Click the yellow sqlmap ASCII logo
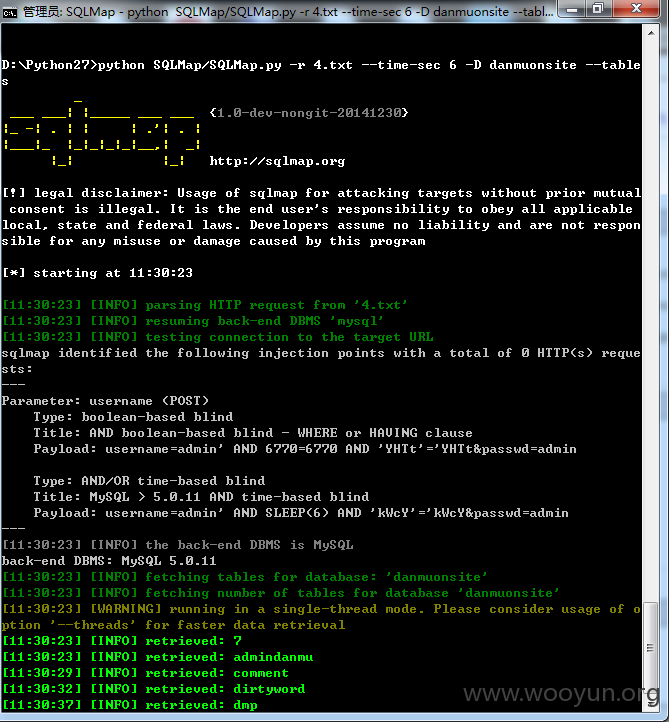This screenshot has width=669, height=722. 102,132
